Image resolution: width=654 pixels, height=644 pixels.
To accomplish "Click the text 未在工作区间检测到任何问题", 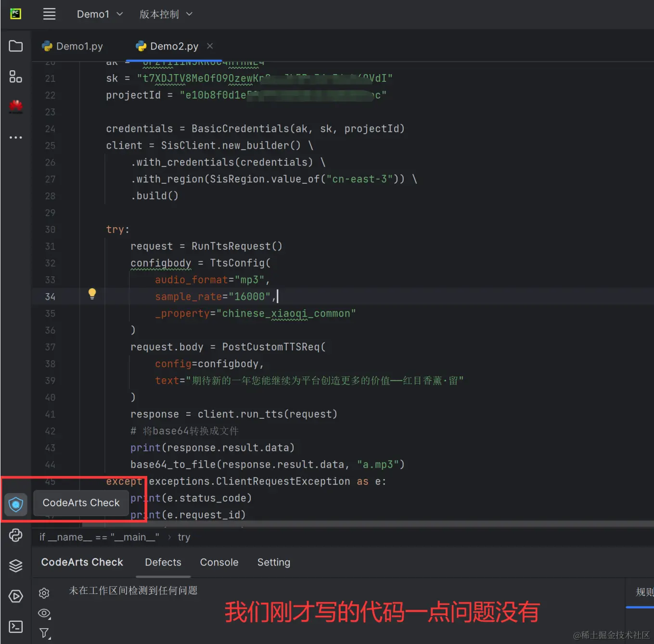I will [133, 591].
